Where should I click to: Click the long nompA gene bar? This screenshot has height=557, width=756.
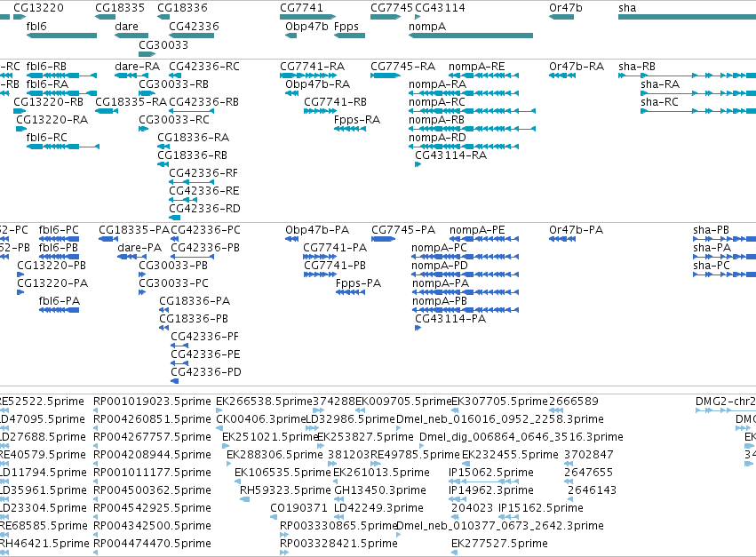471,36
